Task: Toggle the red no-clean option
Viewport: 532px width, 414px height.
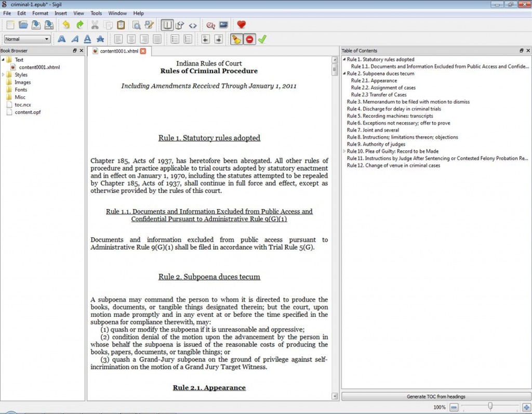Action: 249,39
